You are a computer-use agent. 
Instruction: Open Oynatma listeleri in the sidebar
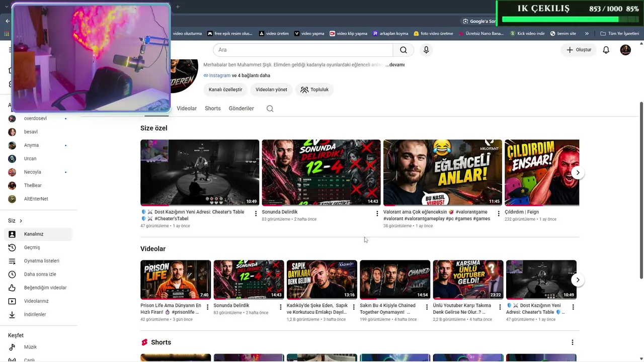(39, 261)
